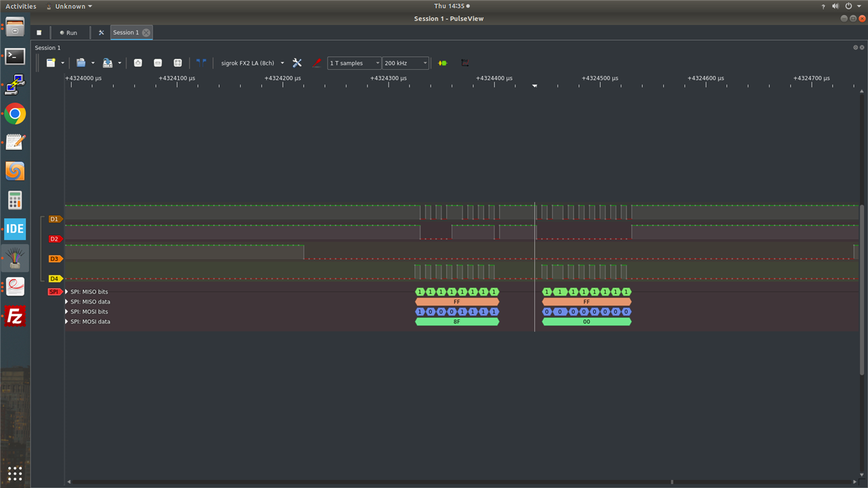This screenshot has height=488, width=868.
Task: Select the D1 channel label
Action: click(56, 219)
